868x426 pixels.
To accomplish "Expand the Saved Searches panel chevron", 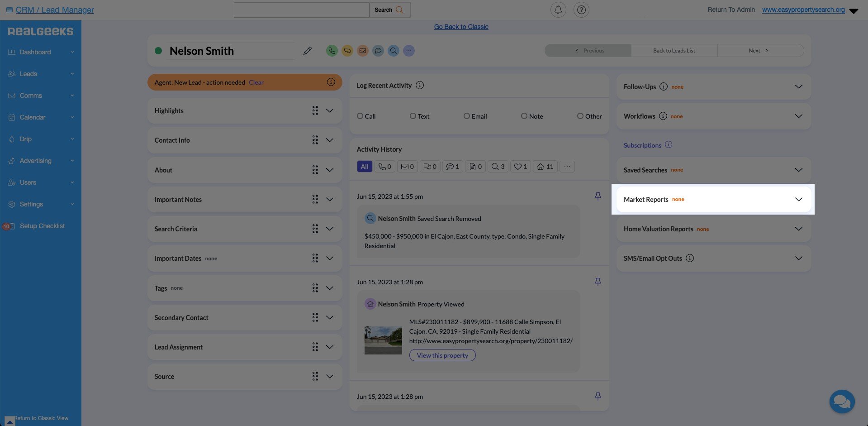I will click(x=799, y=170).
